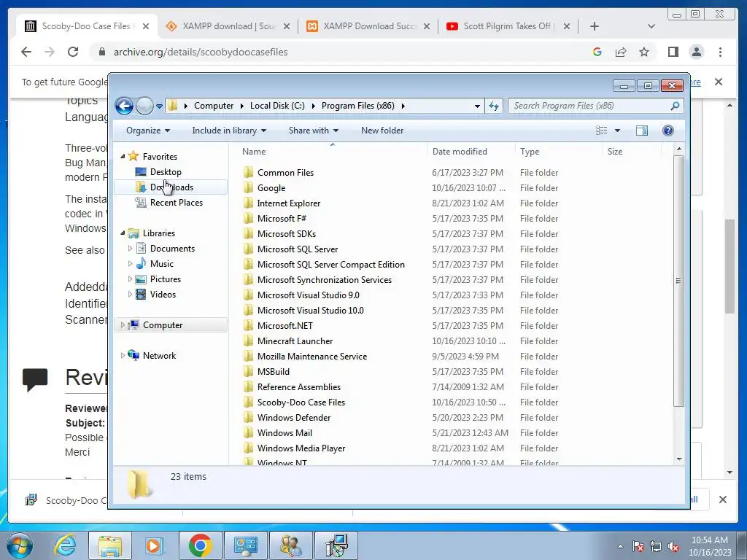Switch to the XAMPP Download Success tab
This screenshot has height=560, width=747.
tap(368, 26)
